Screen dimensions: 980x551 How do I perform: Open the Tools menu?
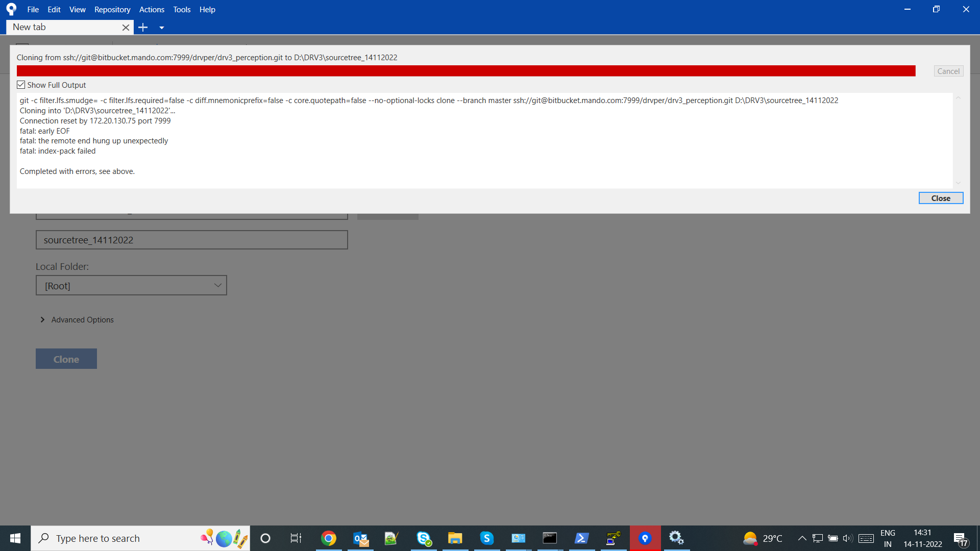182,9
